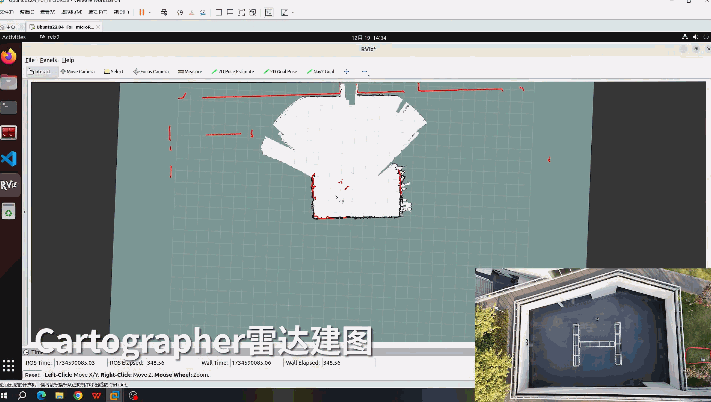The image size is (711, 402).
Task: Select the Move Camera tool
Action: [x=78, y=72]
